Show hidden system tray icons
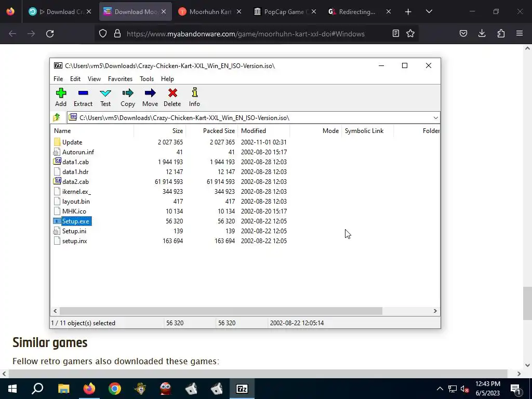The image size is (532, 399). point(440,389)
